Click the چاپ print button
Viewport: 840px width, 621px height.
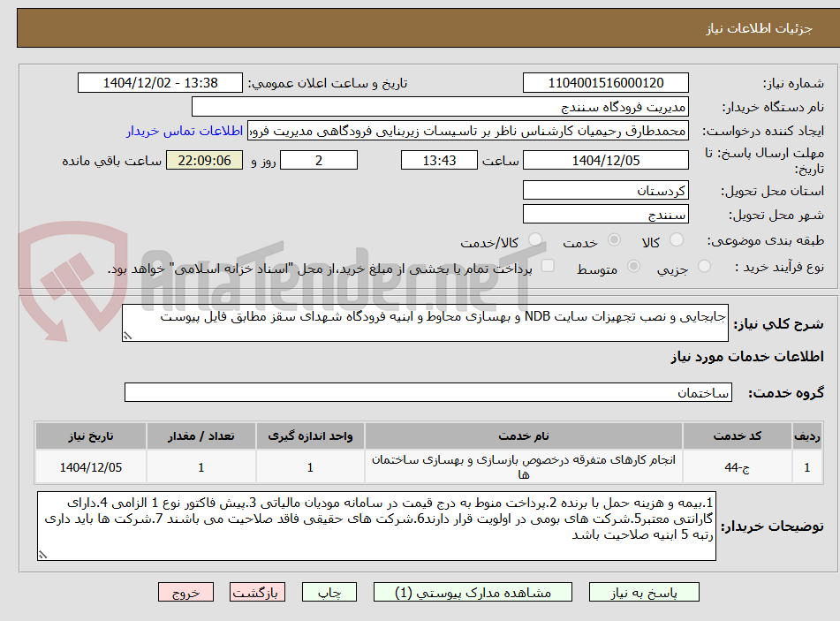329,593
